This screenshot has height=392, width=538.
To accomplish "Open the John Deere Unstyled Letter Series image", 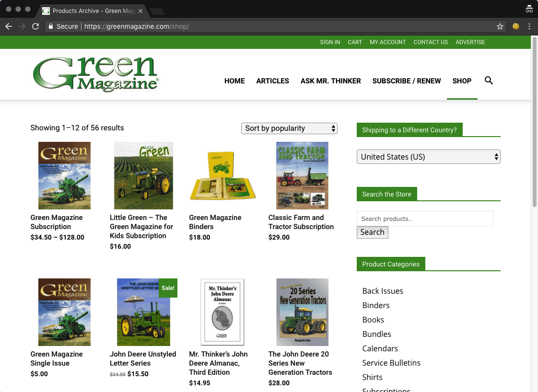I will (x=144, y=312).
